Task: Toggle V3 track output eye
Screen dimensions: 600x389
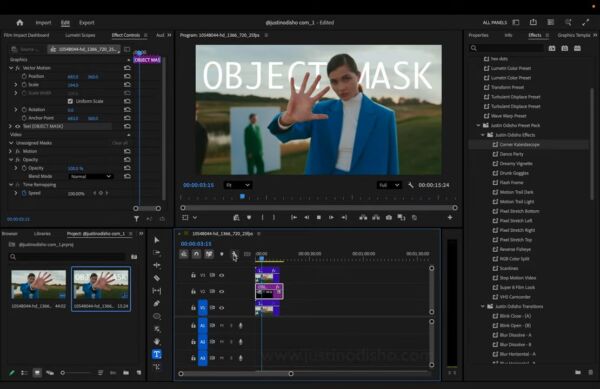Action: point(222,275)
